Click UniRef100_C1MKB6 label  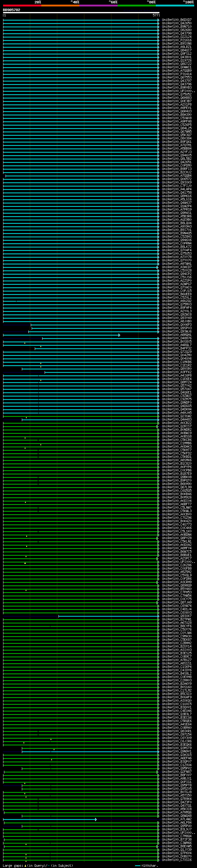coord(177,362)
